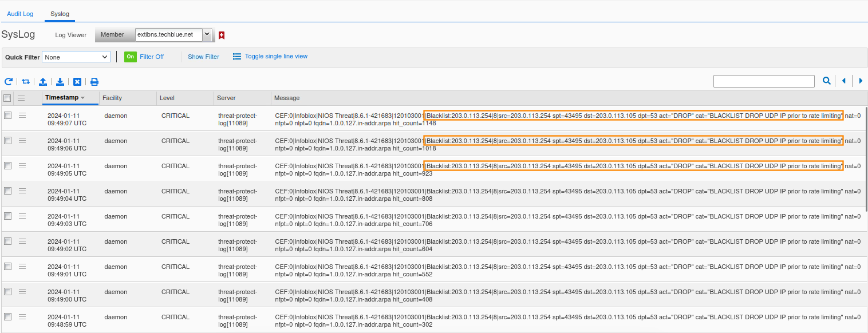Tick the select-all header checkbox
868x333 pixels.
tap(7, 98)
